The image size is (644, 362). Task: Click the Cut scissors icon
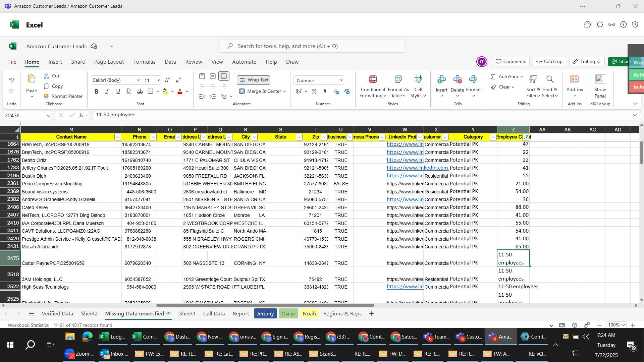coord(47,76)
